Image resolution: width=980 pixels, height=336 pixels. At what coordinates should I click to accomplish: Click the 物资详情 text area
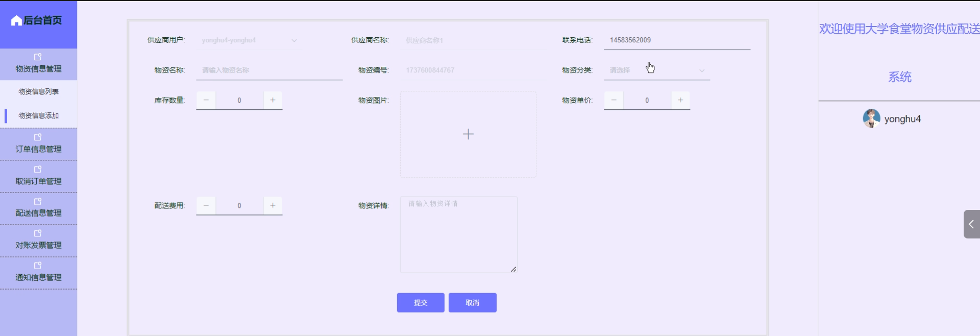458,234
